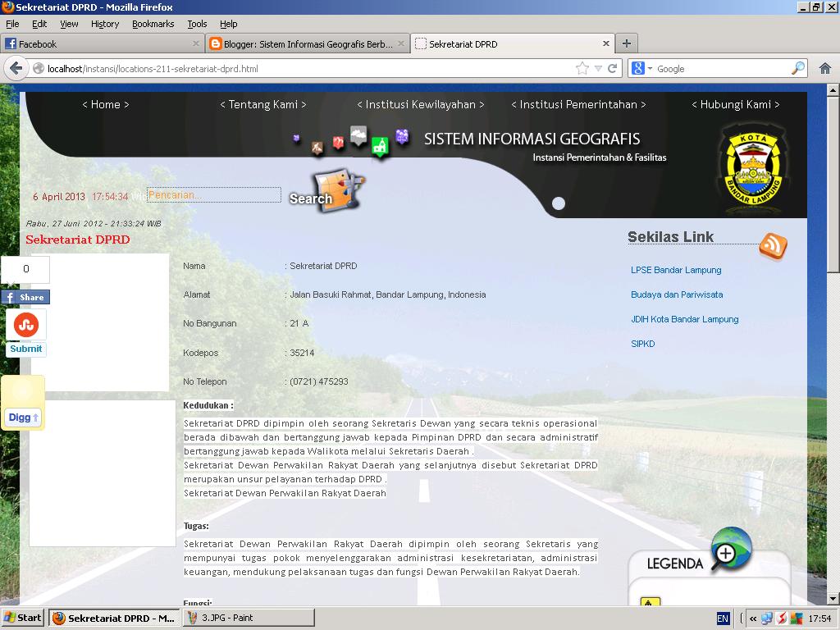
Task: Share the page via the Facebook Share icon
Action: [25, 297]
